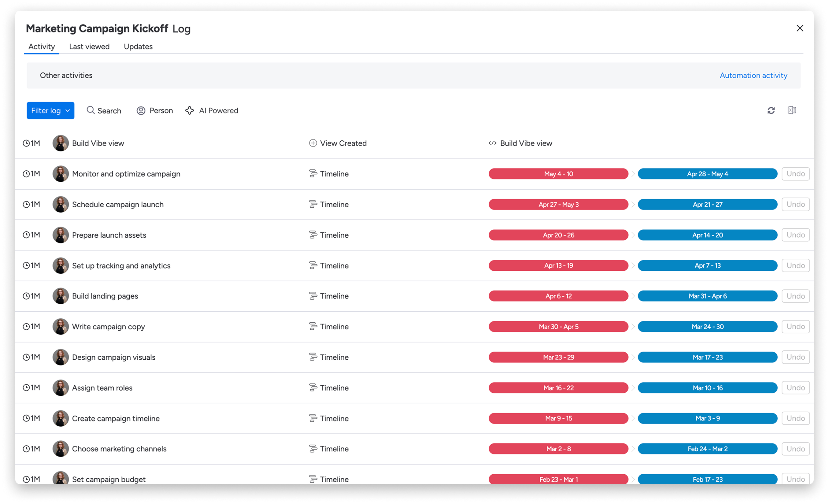Select the Activity tab

(x=41, y=46)
